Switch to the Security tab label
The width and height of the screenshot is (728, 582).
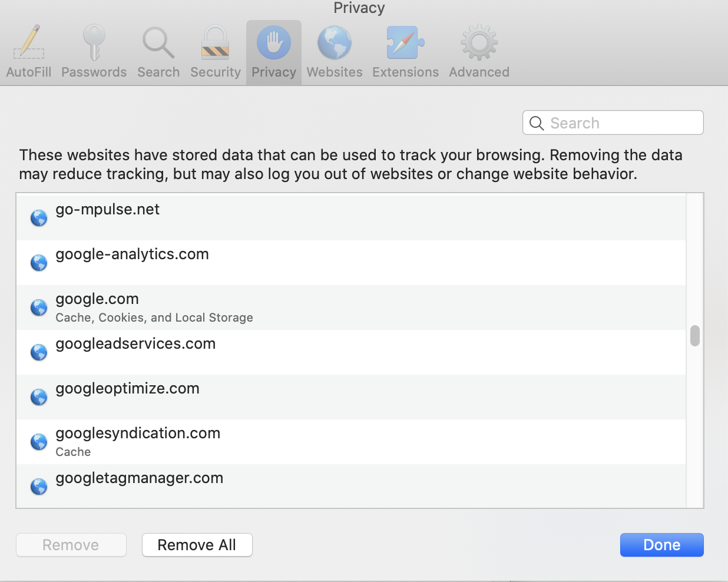pyautogui.click(x=216, y=72)
